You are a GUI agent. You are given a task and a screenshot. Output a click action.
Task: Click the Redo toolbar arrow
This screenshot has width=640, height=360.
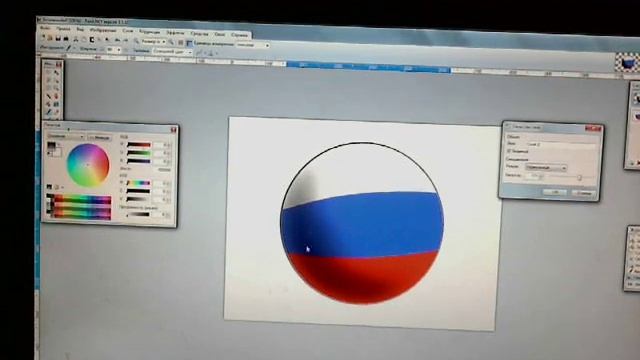tap(126, 40)
